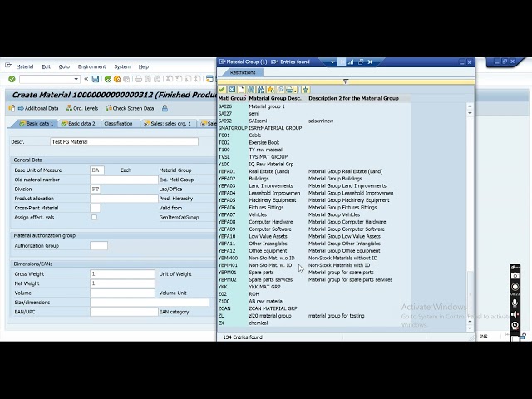Click the Find Next binoculars icon in dialog
532x399 pixels.
pos(260,90)
